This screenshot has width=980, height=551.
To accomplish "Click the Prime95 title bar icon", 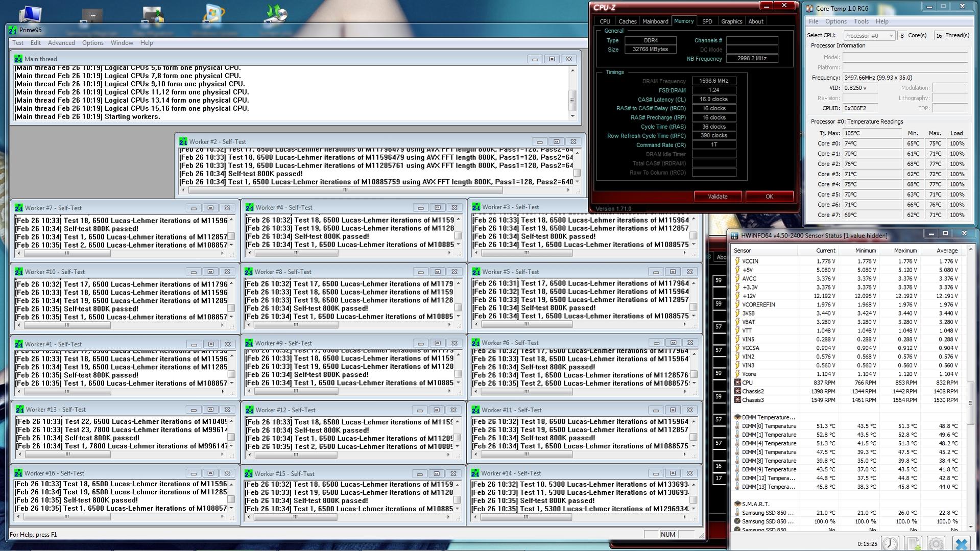I will coord(13,30).
